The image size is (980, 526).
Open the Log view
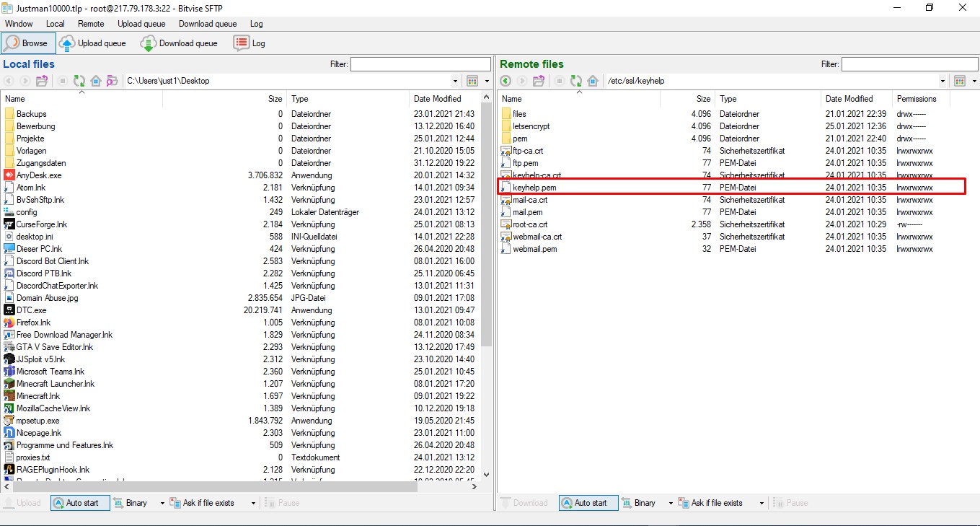[250, 43]
